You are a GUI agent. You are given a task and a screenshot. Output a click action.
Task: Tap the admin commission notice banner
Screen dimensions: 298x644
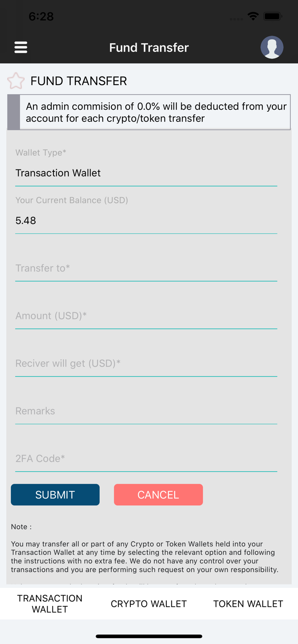[156, 112]
